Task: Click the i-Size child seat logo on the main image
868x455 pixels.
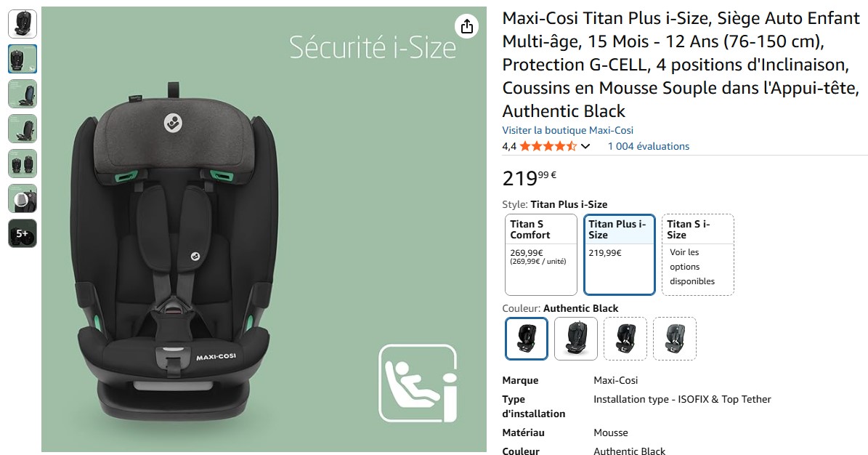Action: click(x=418, y=383)
